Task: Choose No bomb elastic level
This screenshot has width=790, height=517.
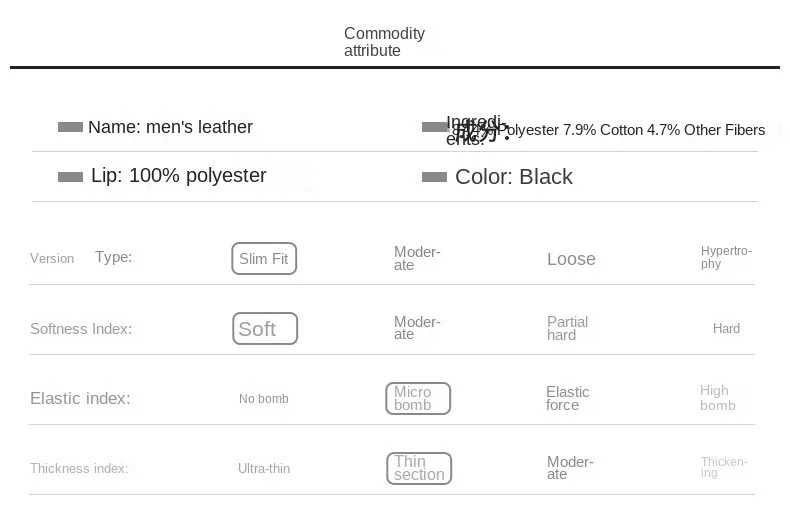Action: (x=264, y=399)
